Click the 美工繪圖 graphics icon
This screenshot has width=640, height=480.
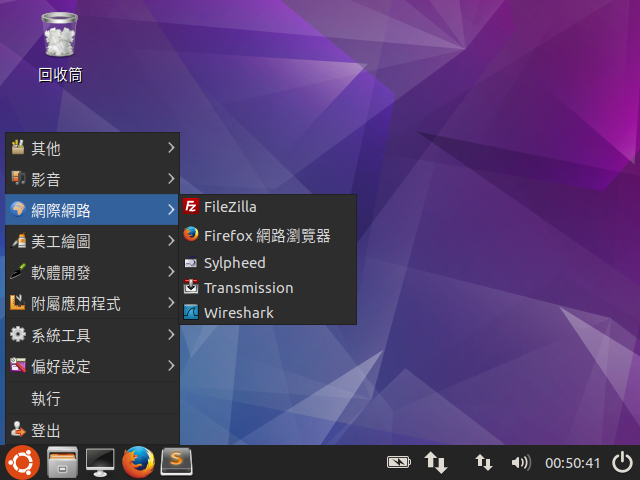18,240
